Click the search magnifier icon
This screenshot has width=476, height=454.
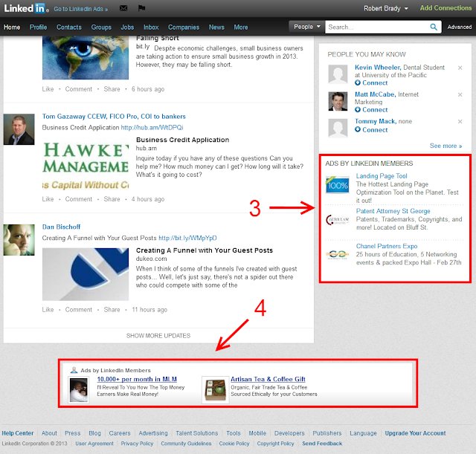(x=434, y=27)
